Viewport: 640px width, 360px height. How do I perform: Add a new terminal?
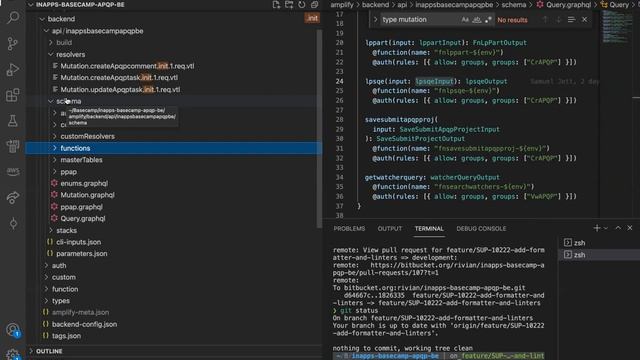click(597, 228)
